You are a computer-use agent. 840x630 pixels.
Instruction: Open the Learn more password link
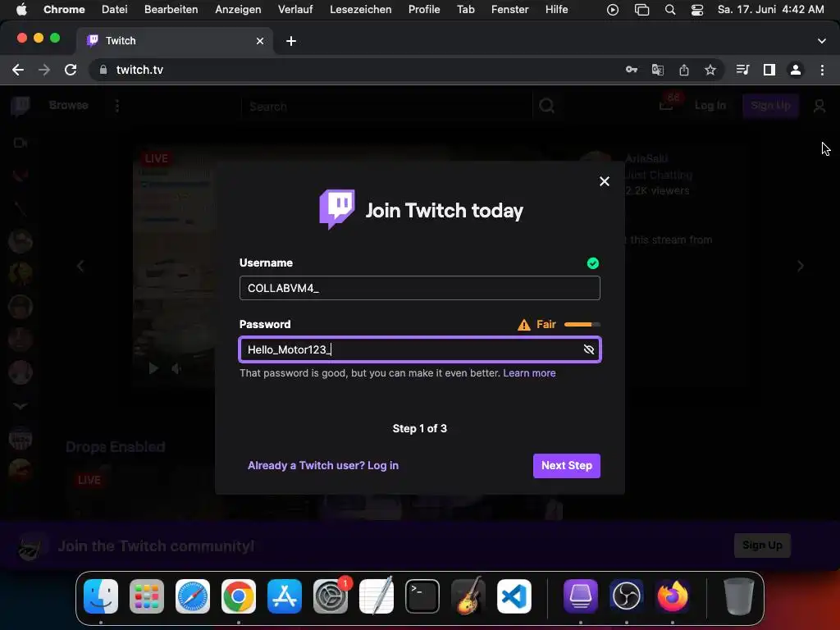pos(529,373)
